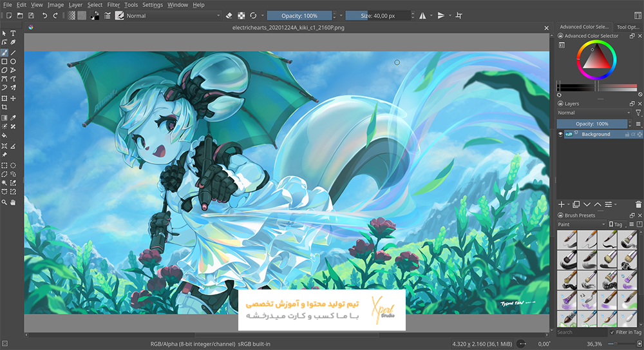
Task: Select the Line tool
Action: [13, 52]
